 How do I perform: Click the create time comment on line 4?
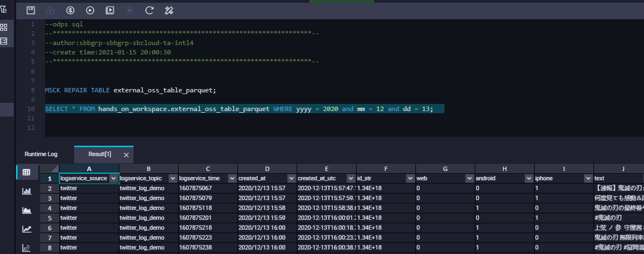point(108,52)
